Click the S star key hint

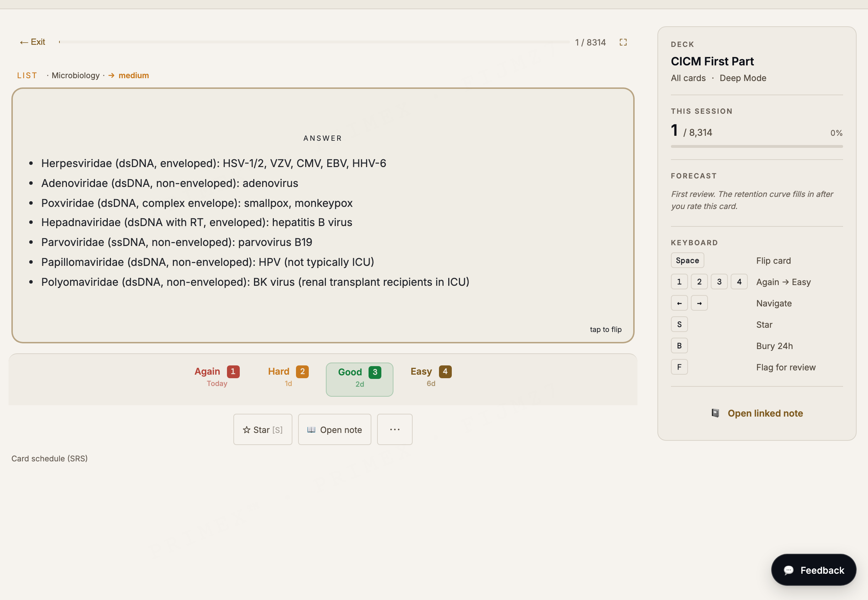(679, 324)
